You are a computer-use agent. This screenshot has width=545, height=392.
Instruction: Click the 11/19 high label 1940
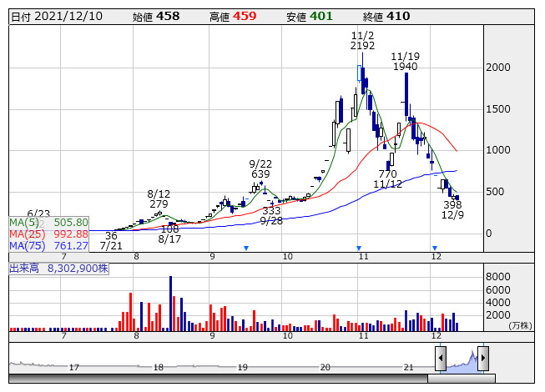pos(404,67)
